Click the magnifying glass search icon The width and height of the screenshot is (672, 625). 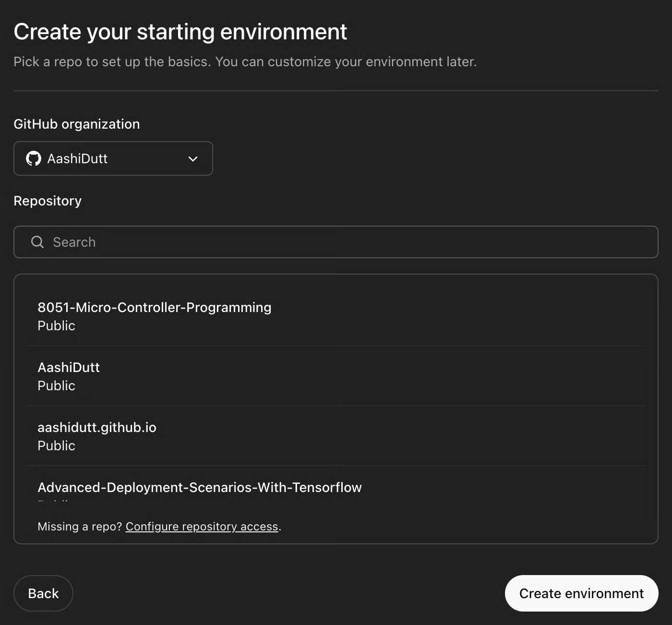coord(37,242)
